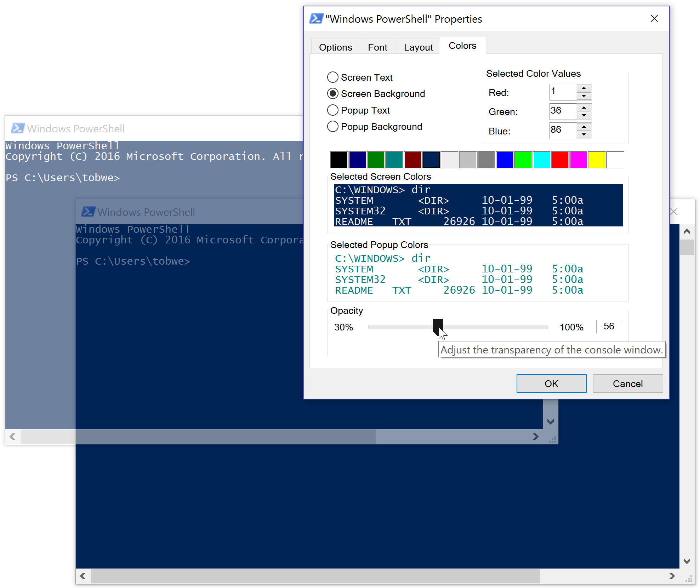Click down arrow on back console vertical scrollbar
Image resolution: width=700 pixels, height=588 pixels.
551,421
